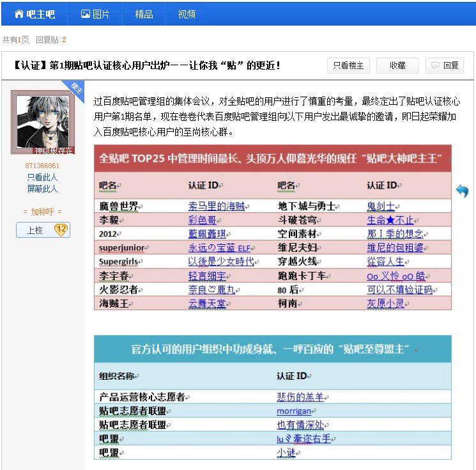Open the 鬼剑士 user link

click(x=381, y=207)
